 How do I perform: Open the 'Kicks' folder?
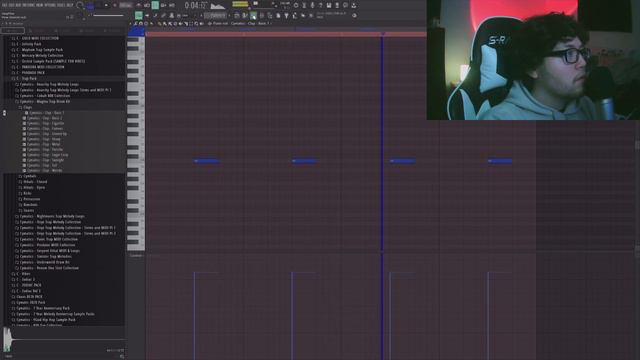[27, 193]
